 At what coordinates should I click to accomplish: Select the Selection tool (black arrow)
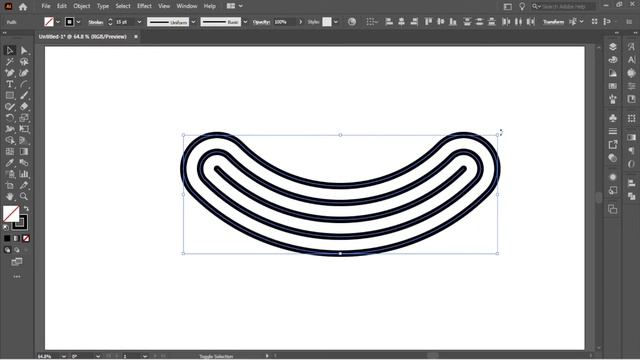(10, 50)
